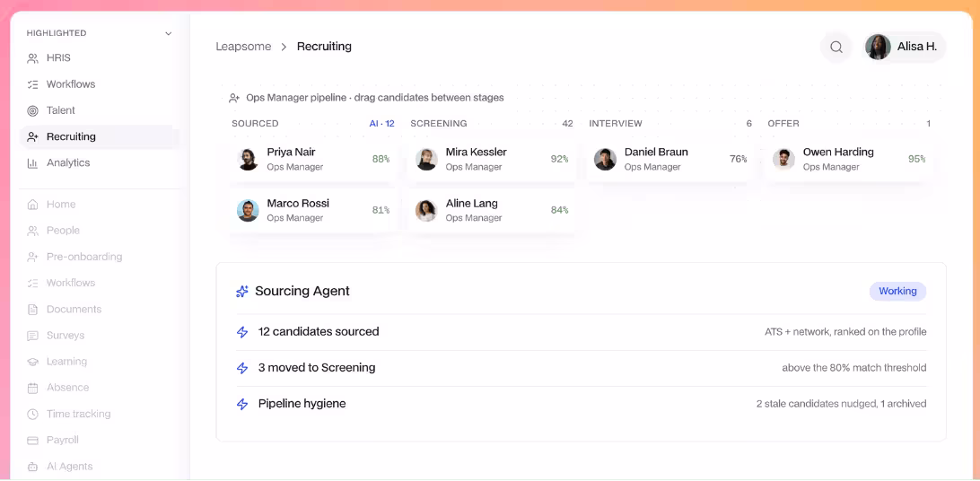980x481 pixels.
Task: Click the '12 candidates sourced' row
Action: coord(582,332)
